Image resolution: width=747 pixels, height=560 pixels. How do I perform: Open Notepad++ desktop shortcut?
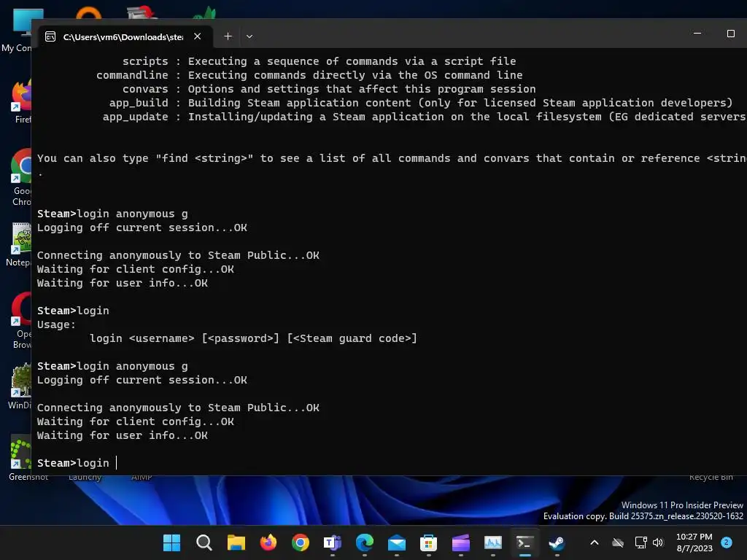(19, 244)
